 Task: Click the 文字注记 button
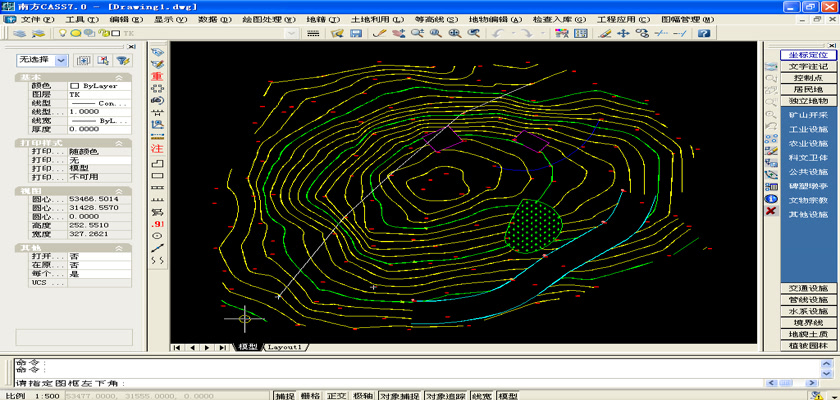pyautogui.click(x=808, y=67)
